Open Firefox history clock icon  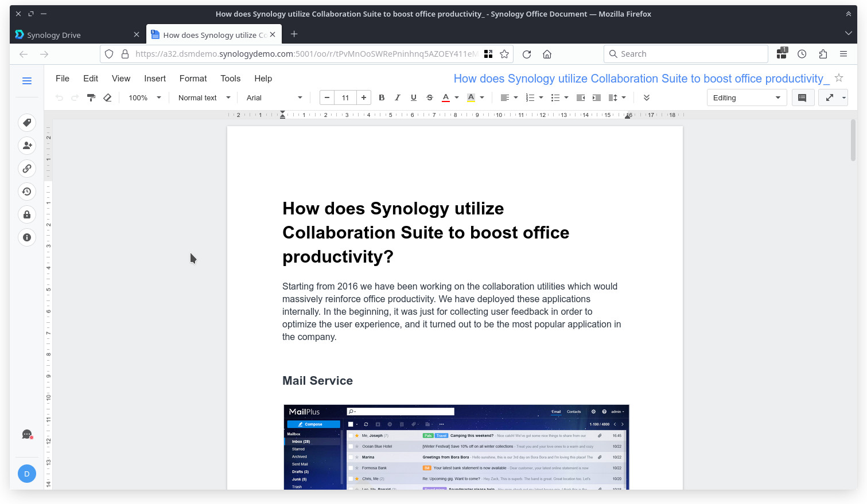(802, 54)
